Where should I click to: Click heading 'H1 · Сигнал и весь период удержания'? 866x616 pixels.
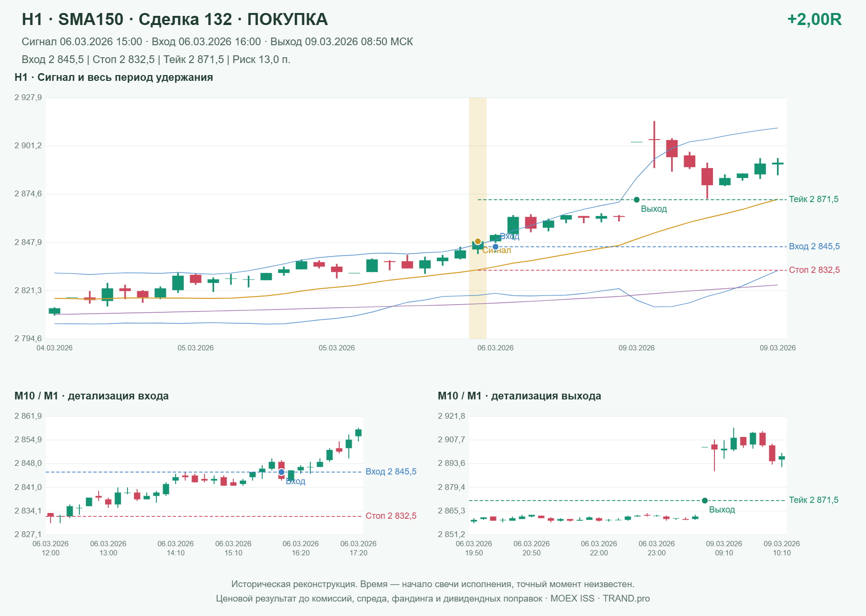point(114,77)
